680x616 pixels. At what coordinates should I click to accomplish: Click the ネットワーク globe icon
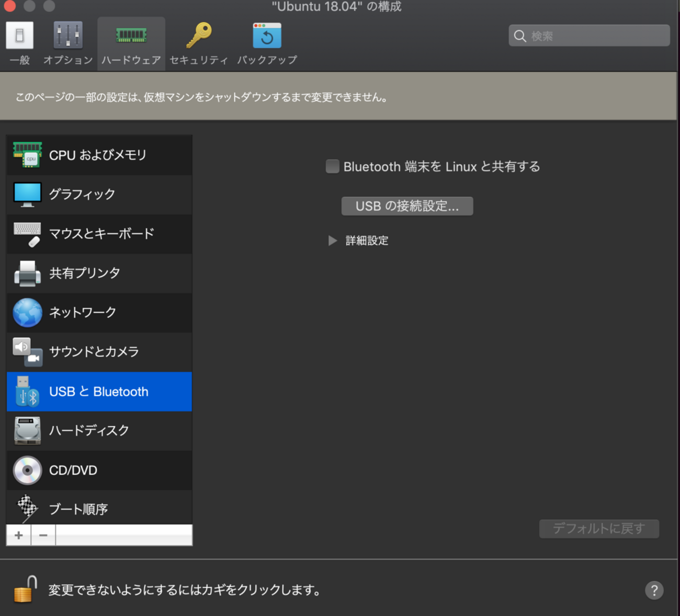click(x=27, y=313)
